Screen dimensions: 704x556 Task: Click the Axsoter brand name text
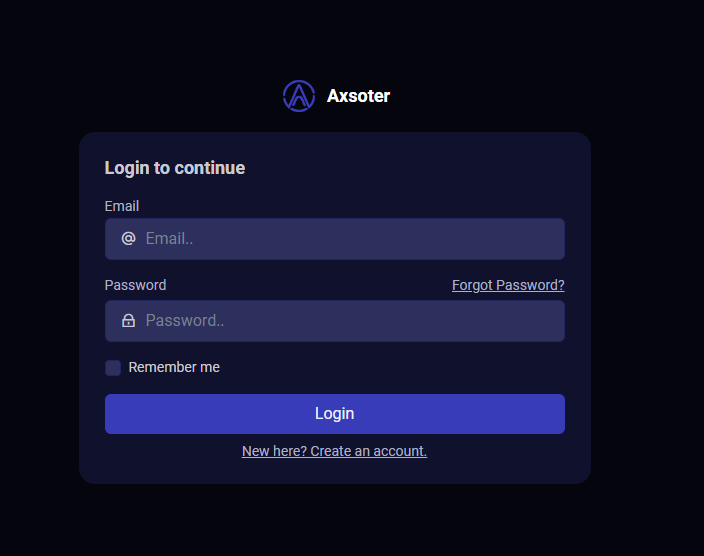(x=358, y=96)
